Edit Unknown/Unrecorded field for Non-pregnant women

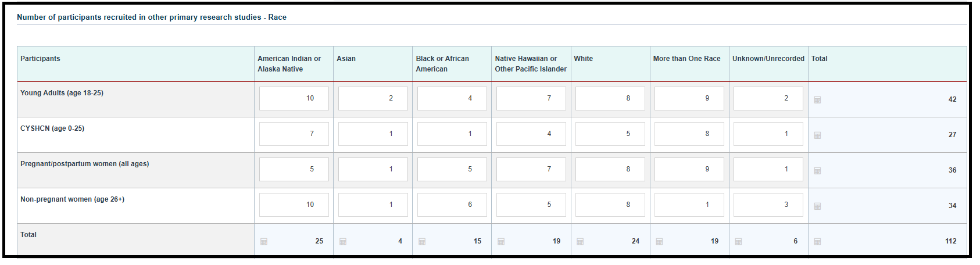tap(768, 205)
